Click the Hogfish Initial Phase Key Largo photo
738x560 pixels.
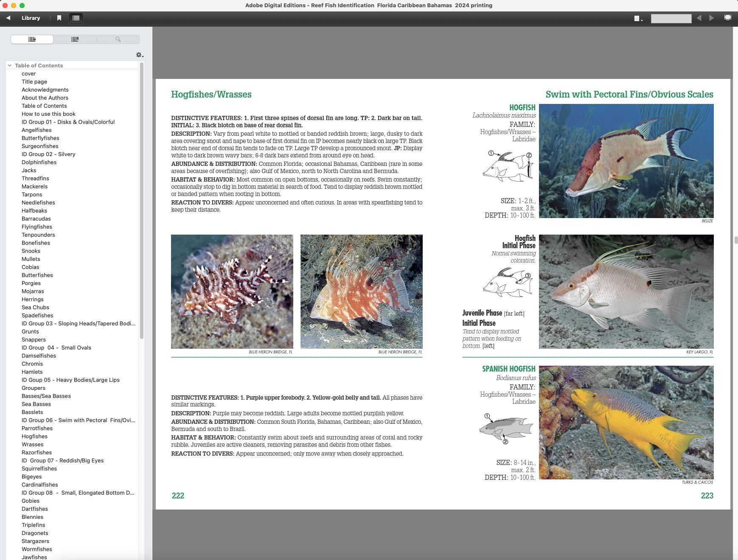tap(626, 291)
